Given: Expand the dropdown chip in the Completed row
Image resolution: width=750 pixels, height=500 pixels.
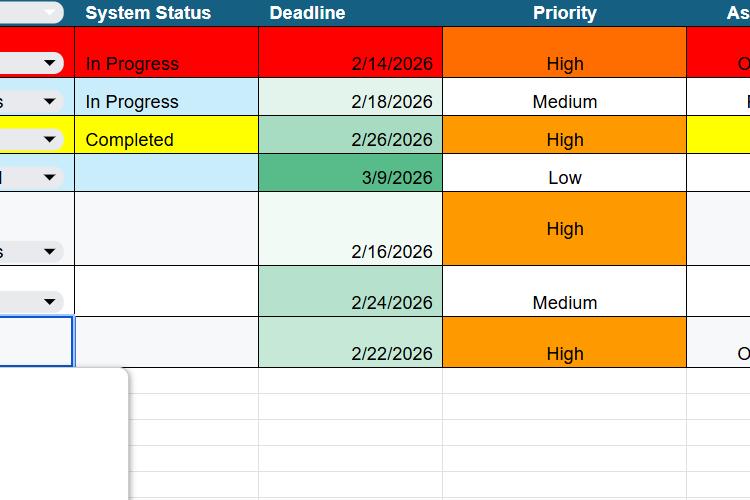Looking at the screenshot, I should pos(49,139).
